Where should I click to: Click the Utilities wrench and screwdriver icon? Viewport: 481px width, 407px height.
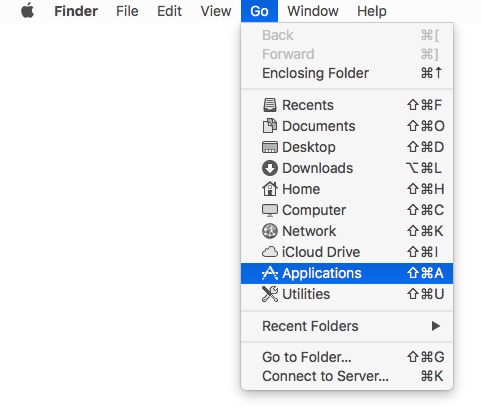270,294
